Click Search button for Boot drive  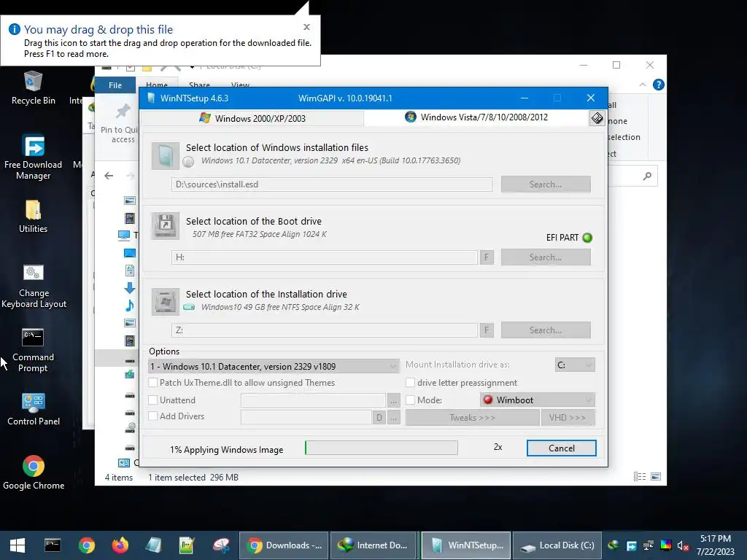[x=546, y=257]
